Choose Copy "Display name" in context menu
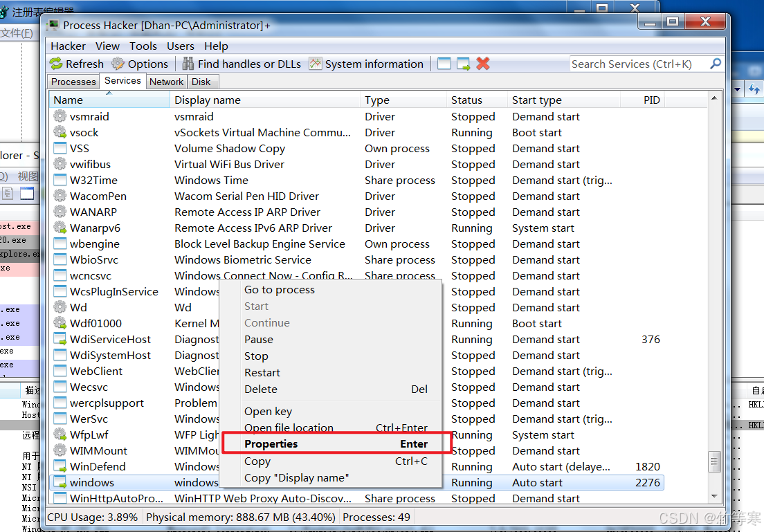Image resolution: width=764 pixels, height=532 pixels. pyautogui.click(x=331, y=478)
